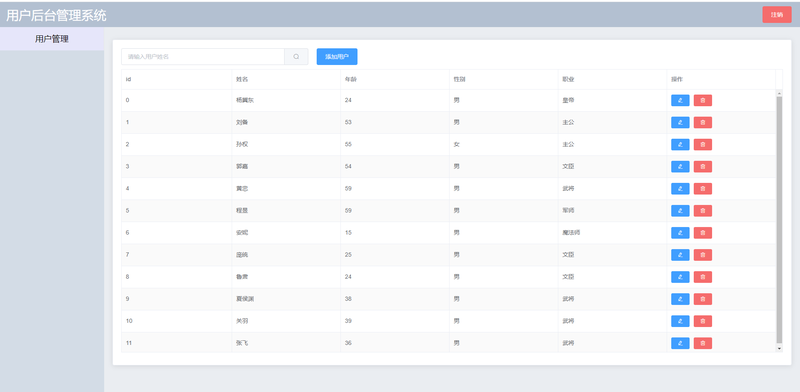The height and width of the screenshot is (392, 800).
Task: Click the 添加用户 button
Action: pos(337,57)
